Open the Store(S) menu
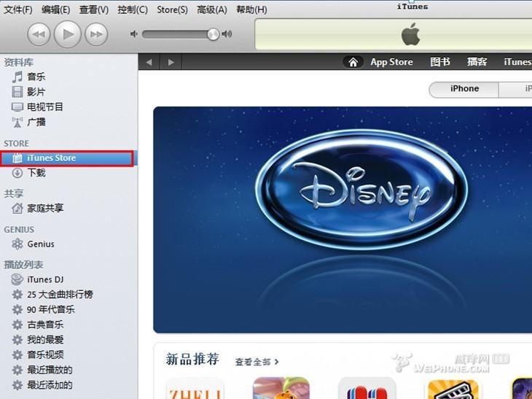The image size is (532, 399). point(172,9)
